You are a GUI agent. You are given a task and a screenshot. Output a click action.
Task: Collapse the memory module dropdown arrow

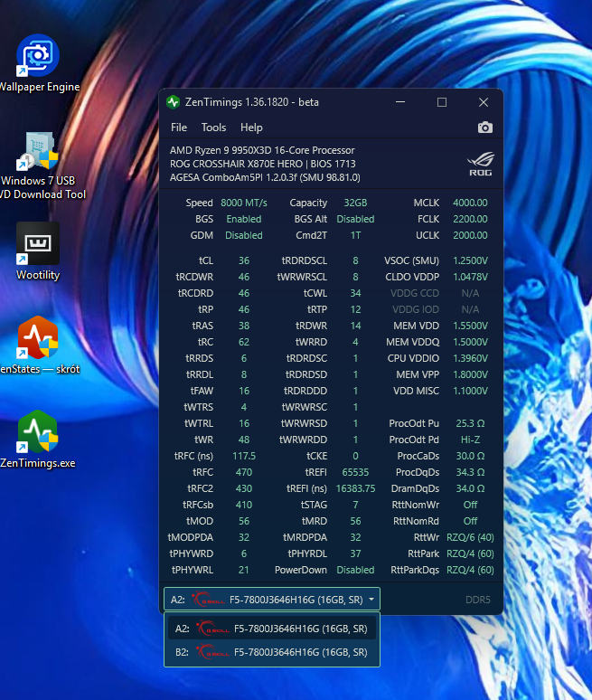tap(372, 599)
